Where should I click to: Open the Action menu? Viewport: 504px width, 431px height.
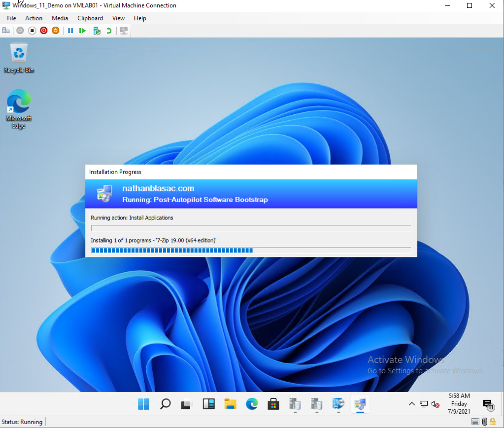pyautogui.click(x=34, y=18)
